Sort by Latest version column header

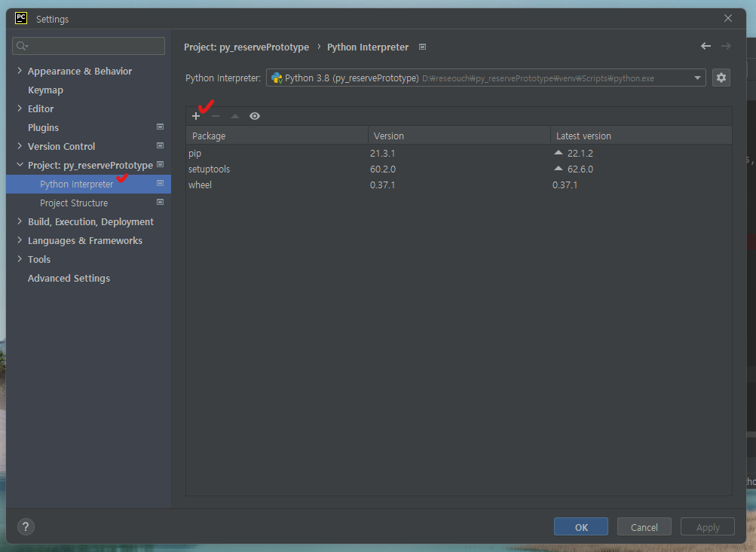pyautogui.click(x=641, y=136)
